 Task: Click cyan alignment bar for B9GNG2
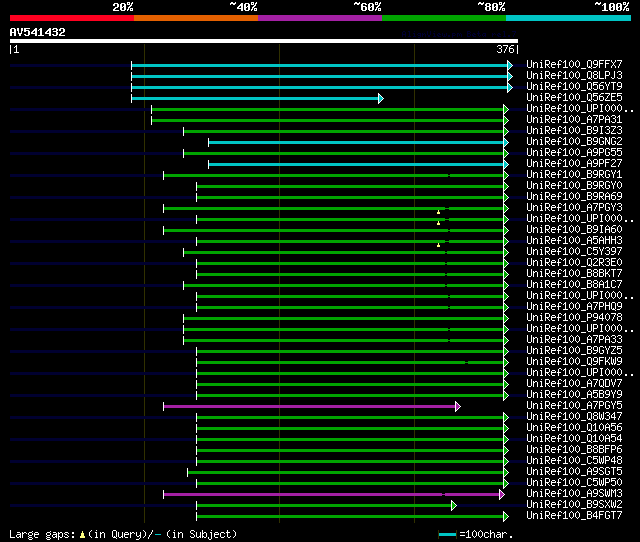coord(356,142)
